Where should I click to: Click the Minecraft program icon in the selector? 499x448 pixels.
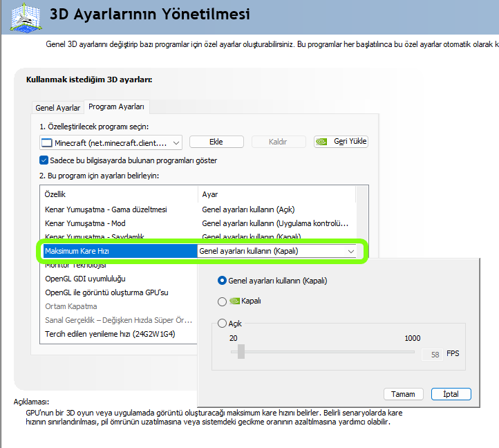[x=48, y=142]
